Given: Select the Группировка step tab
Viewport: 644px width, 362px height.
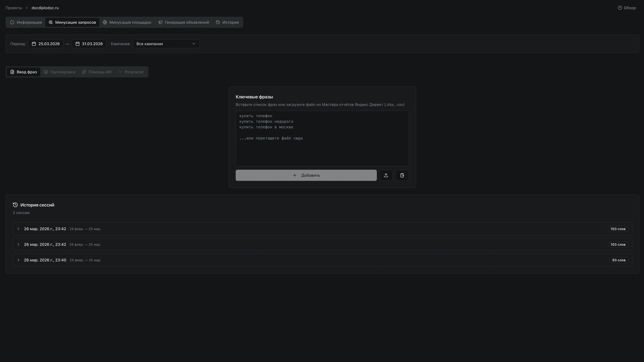Looking at the screenshot, I should click(59, 72).
